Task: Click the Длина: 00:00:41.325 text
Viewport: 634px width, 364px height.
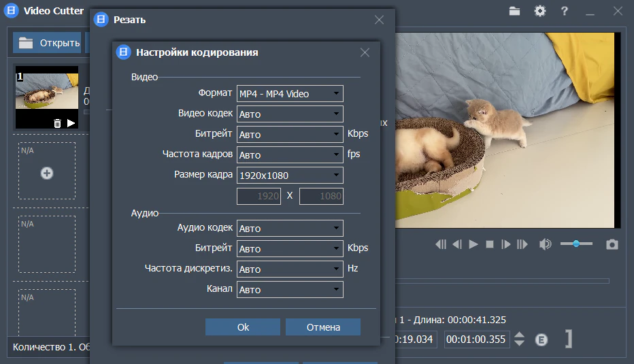Action: (x=460, y=320)
